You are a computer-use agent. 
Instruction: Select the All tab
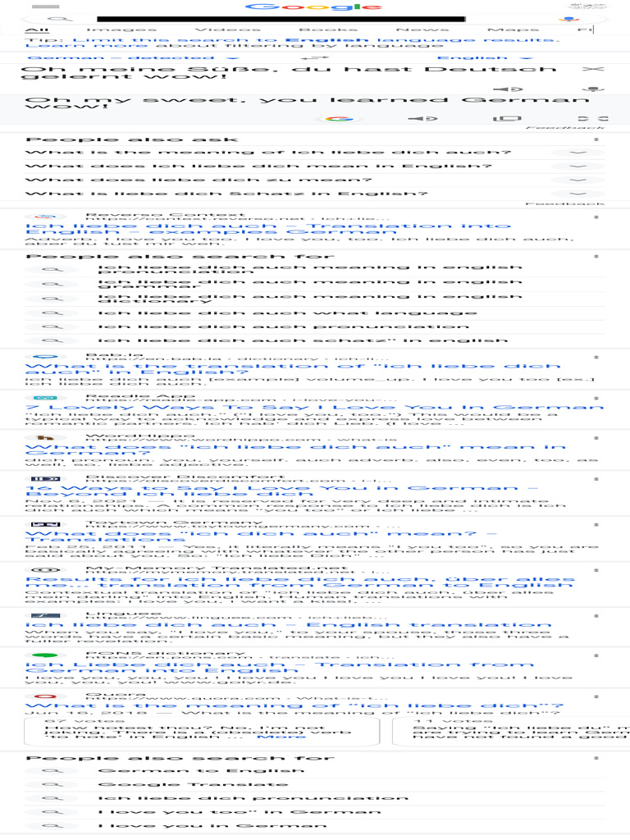[x=37, y=30]
